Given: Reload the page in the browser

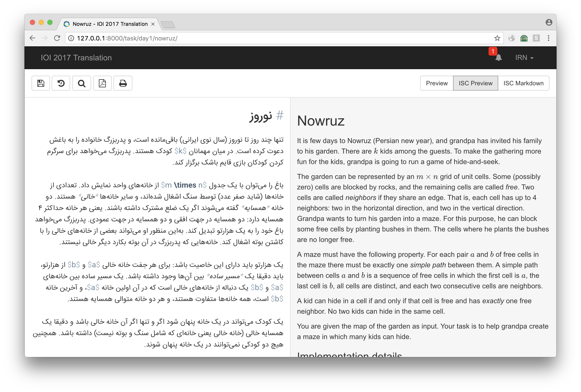Looking at the screenshot, I should [x=57, y=38].
